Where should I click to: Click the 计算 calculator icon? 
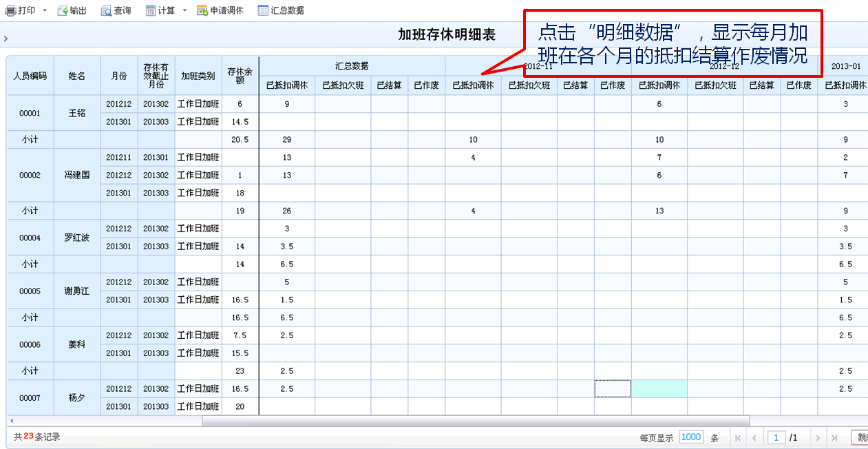pyautogui.click(x=151, y=10)
